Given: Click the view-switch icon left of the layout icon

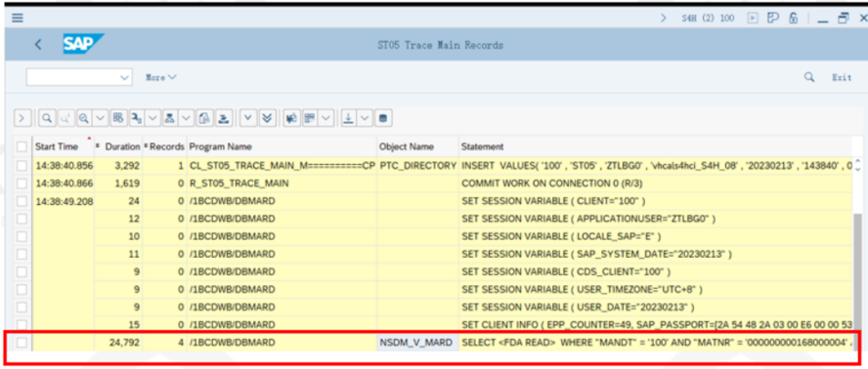Looking at the screenshot, I should click(x=291, y=118).
